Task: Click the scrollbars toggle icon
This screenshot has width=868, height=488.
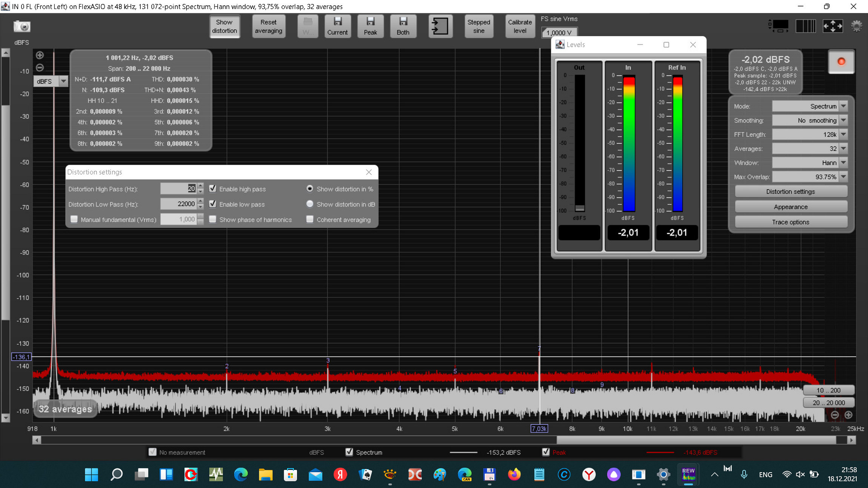Action: coord(779,26)
